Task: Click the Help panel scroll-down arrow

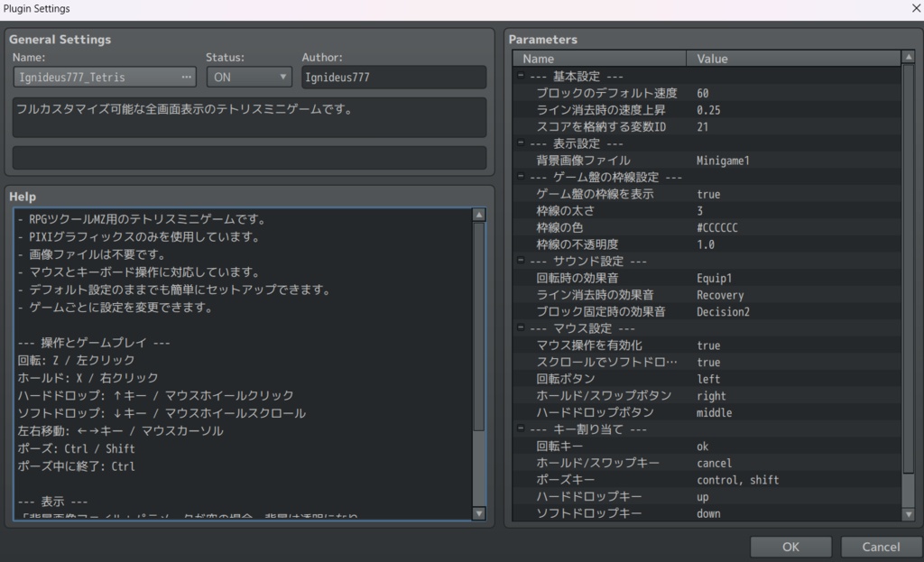Action: 479,513
